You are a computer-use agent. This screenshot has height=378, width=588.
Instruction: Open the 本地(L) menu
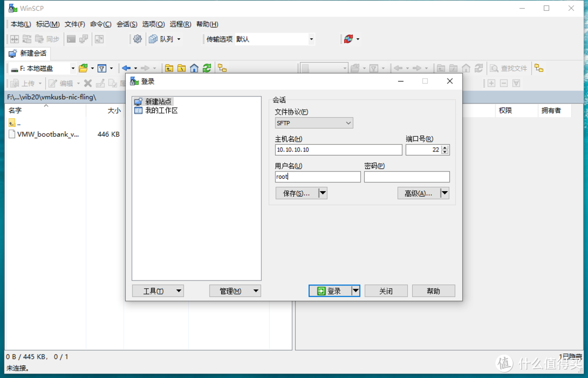(x=21, y=25)
